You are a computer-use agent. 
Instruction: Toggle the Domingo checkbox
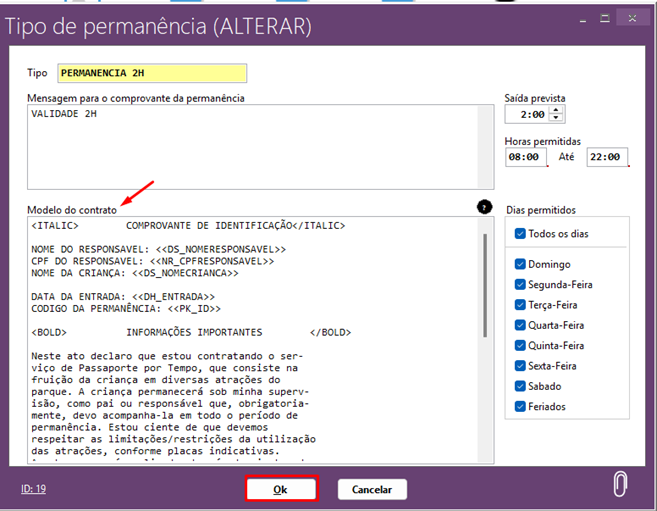520,264
